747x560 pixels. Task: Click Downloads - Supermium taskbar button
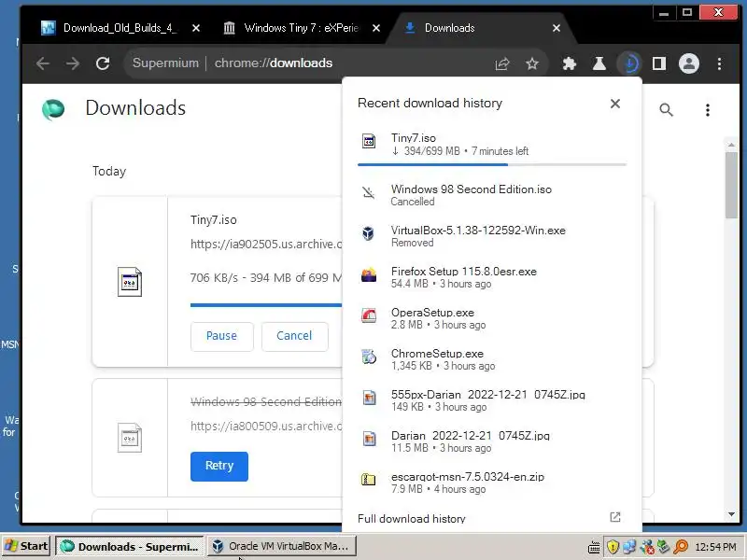(130, 546)
